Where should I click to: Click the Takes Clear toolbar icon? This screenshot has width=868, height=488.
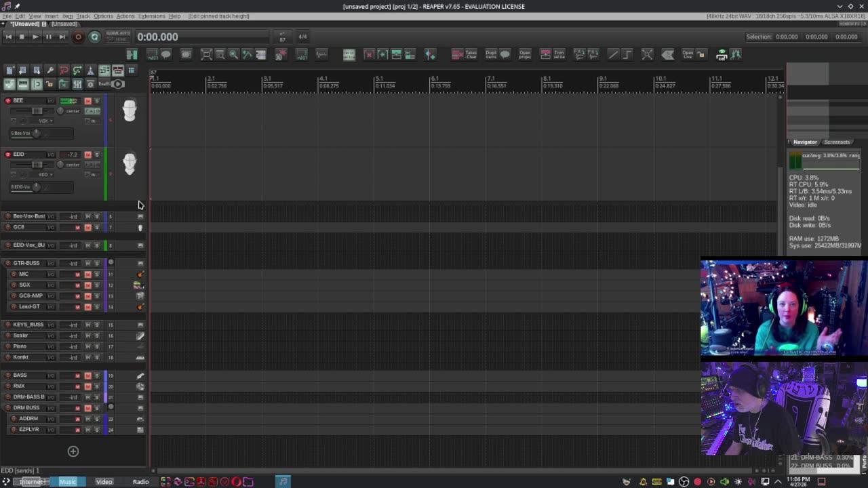[471, 54]
